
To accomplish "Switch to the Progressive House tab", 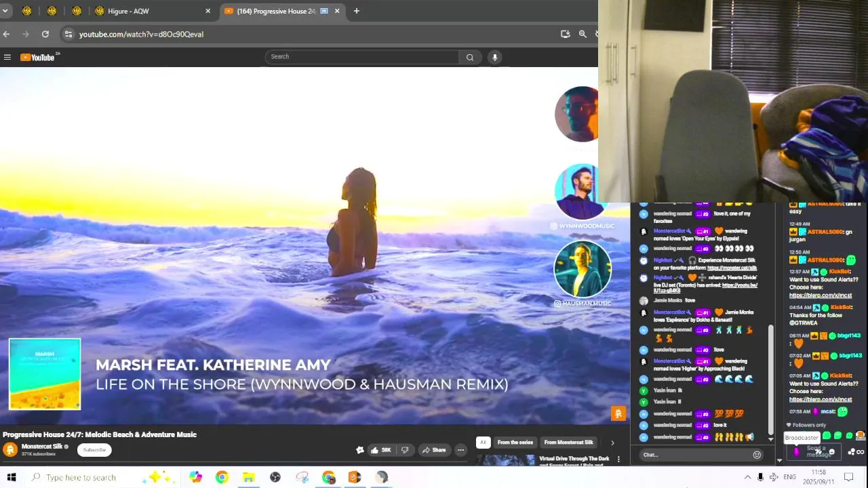I will (x=281, y=11).
